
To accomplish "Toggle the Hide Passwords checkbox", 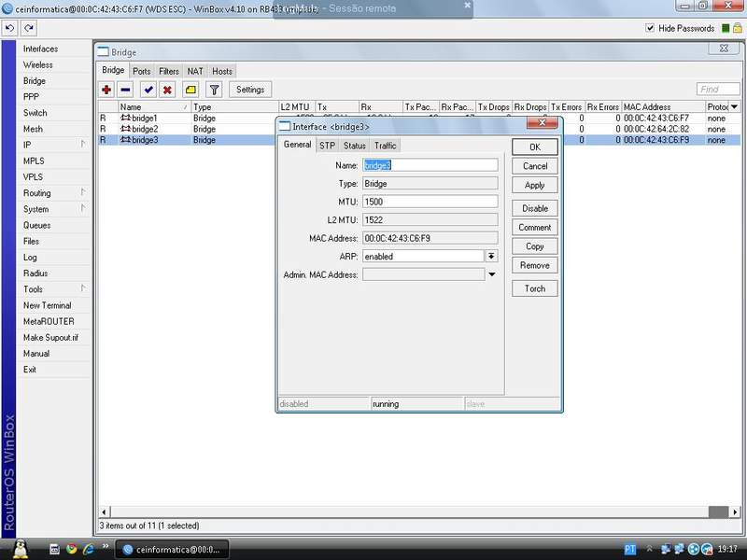I will pyautogui.click(x=650, y=29).
